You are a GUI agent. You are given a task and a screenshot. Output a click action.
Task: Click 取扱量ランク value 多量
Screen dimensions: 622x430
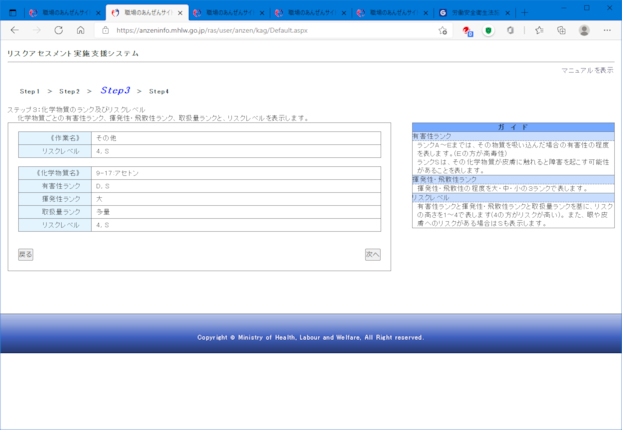(x=236, y=212)
